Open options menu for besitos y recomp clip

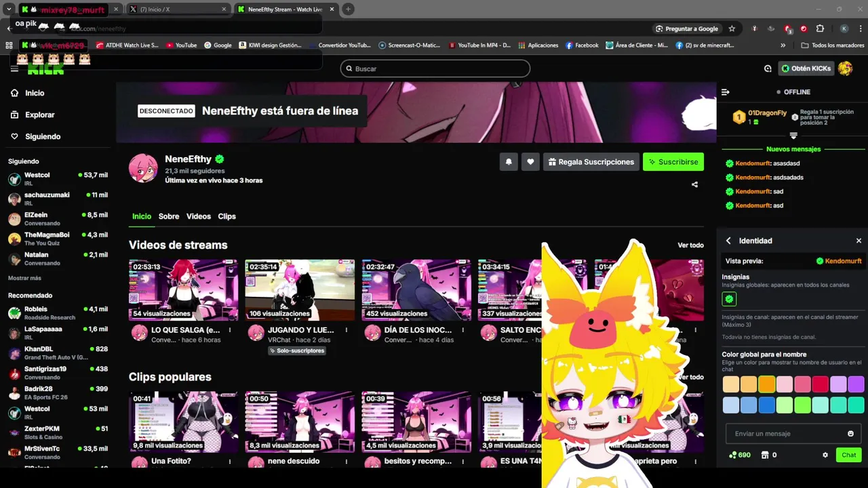pos(462,462)
